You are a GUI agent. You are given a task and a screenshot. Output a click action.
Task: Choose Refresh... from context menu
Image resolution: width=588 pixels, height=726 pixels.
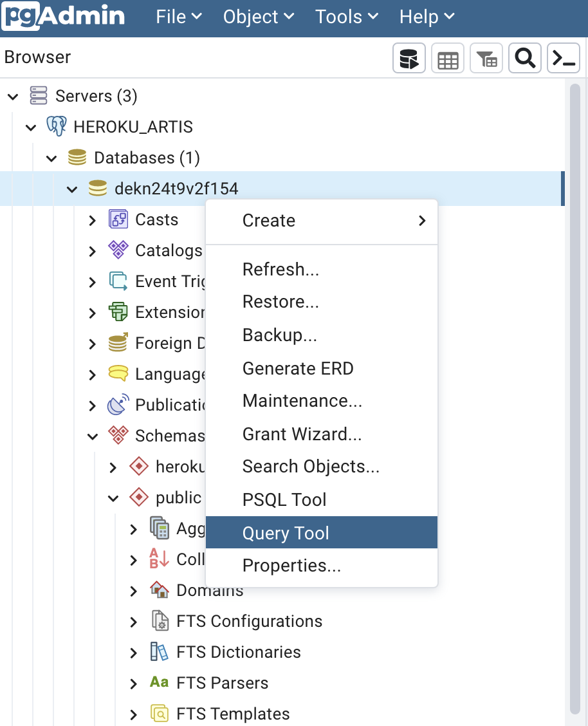[322, 269]
